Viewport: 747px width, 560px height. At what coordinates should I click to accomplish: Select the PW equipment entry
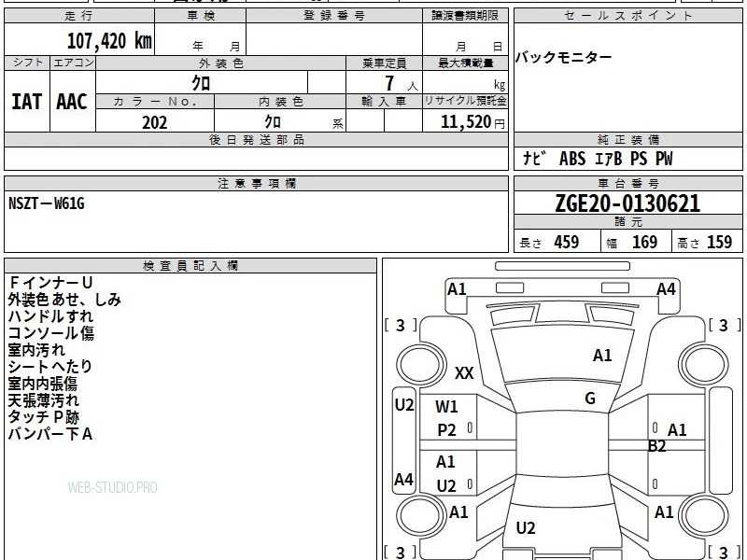pos(664,158)
